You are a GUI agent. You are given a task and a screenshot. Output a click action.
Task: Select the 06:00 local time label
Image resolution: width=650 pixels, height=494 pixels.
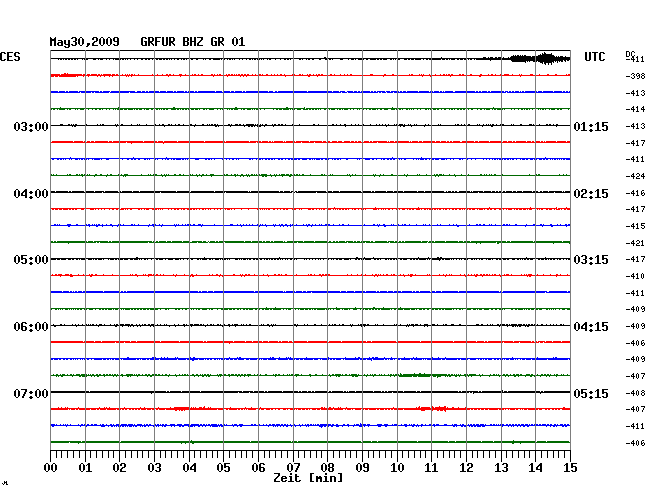tap(31, 327)
